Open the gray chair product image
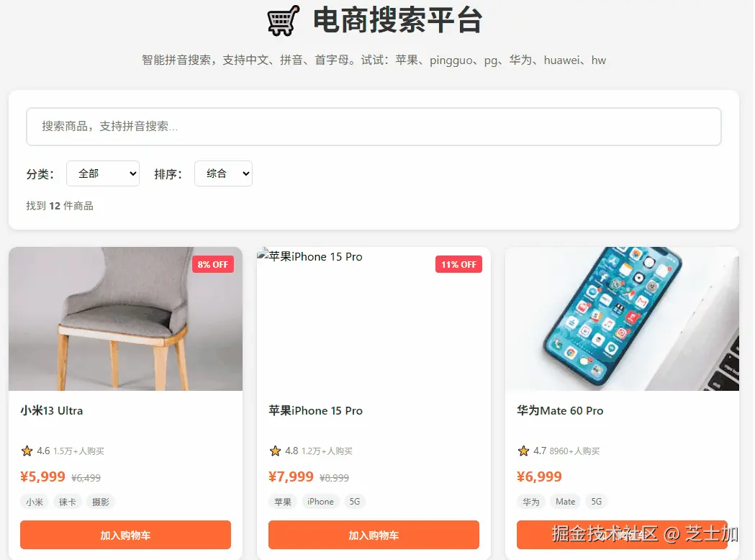Screen dimensions: 755x560 tap(126, 319)
